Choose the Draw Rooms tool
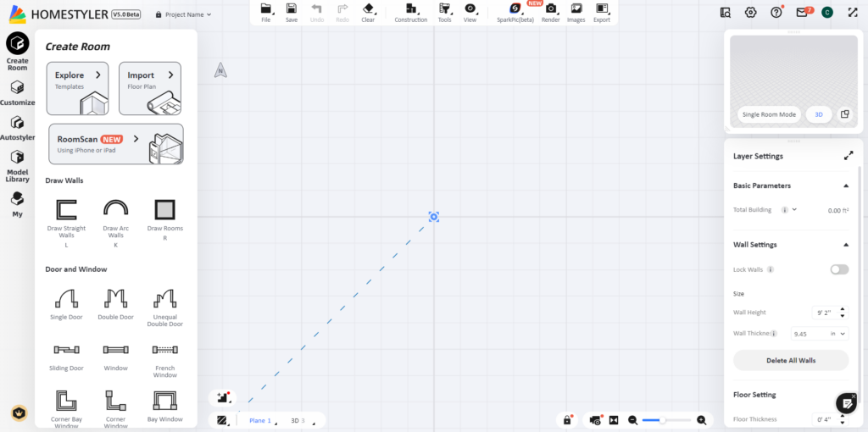The height and width of the screenshot is (432, 868). point(165,209)
